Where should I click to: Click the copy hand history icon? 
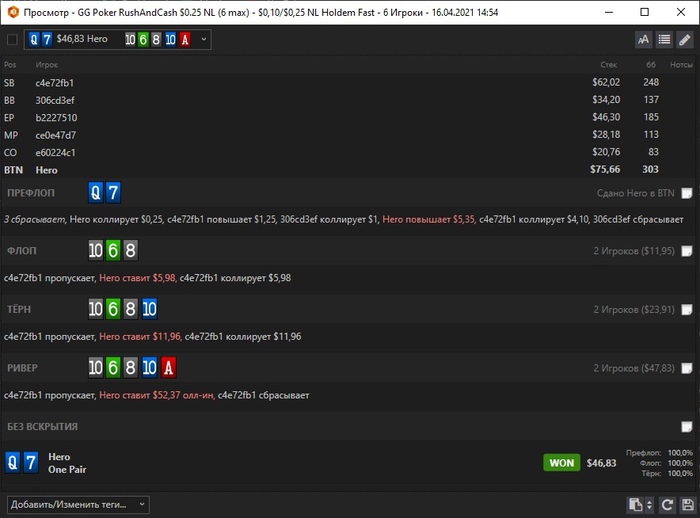click(635, 505)
